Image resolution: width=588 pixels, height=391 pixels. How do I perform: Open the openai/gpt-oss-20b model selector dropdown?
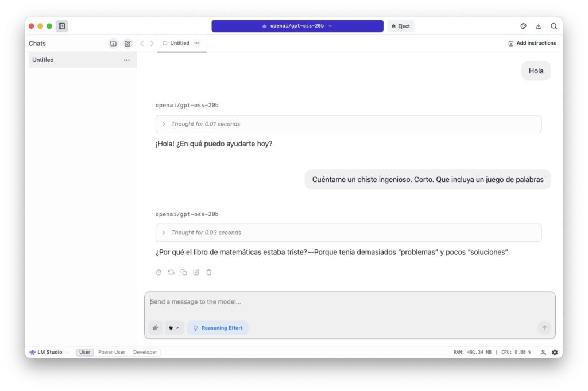tap(297, 26)
